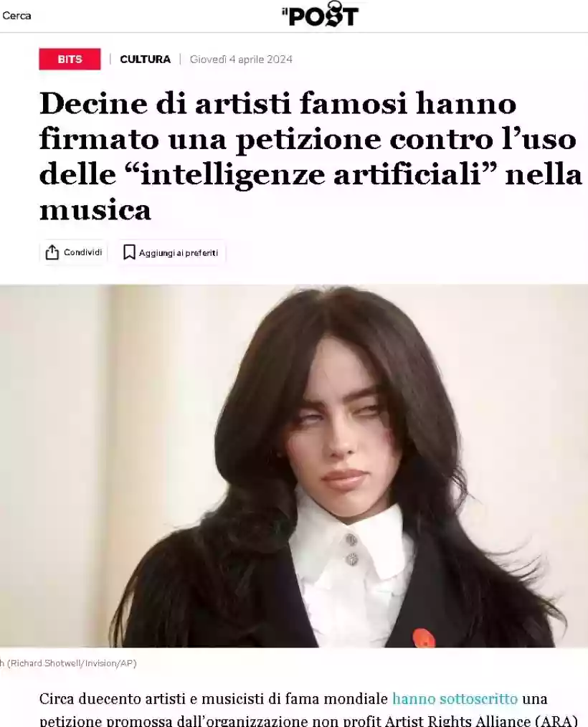Open the 'hanno sottoscritto' link

point(455,698)
